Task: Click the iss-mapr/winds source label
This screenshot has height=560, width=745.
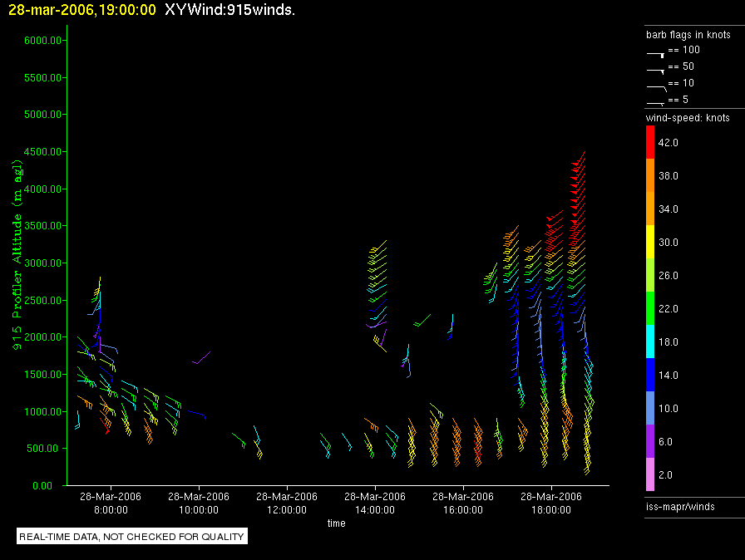Action: pos(680,507)
